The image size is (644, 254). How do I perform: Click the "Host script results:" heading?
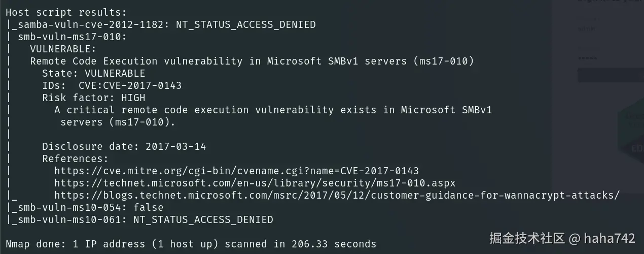tap(66, 12)
